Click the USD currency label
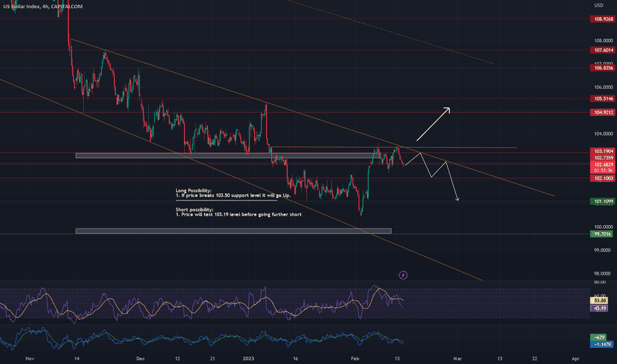 point(598,5)
